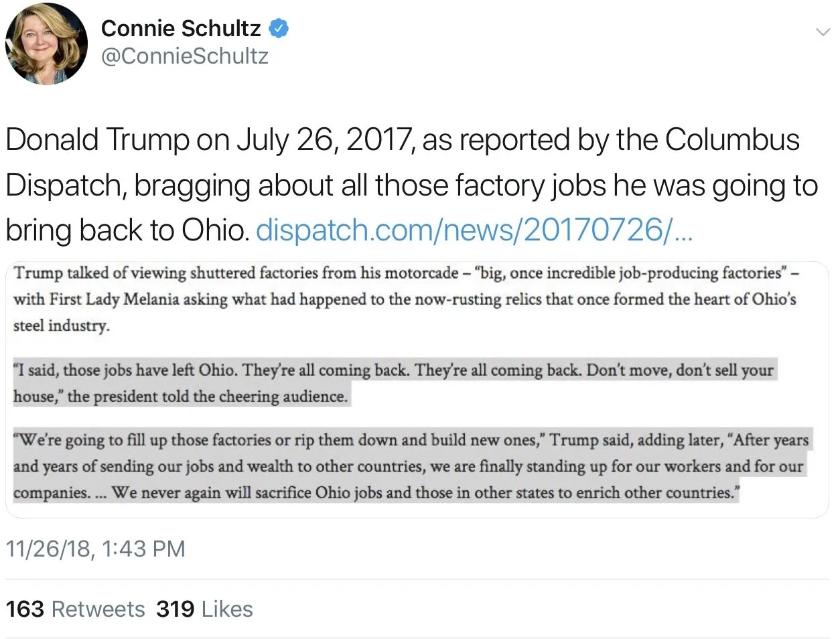Open the Connie Schultz display name

[x=181, y=29]
